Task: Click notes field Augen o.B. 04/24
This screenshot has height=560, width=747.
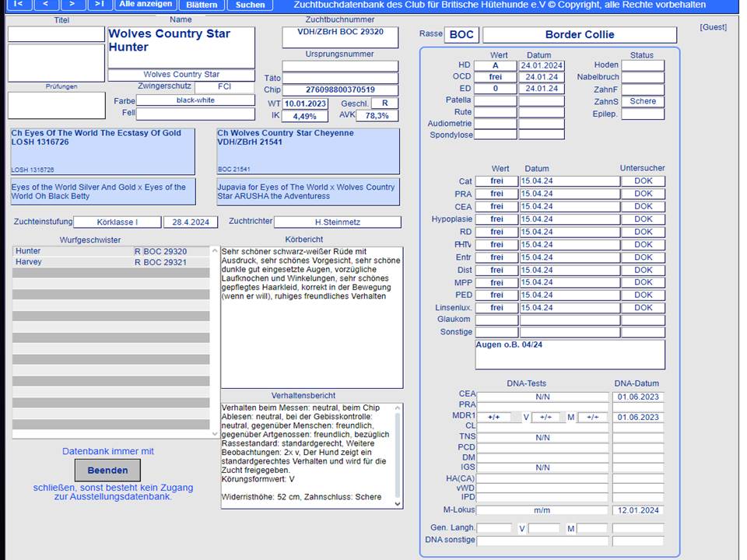Action: pos(570,355)
